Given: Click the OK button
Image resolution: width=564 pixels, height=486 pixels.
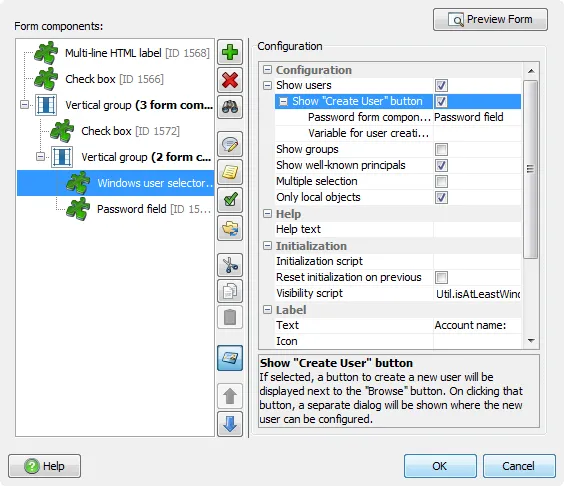Looking at the screenshot, I should [x=440, y=466].
